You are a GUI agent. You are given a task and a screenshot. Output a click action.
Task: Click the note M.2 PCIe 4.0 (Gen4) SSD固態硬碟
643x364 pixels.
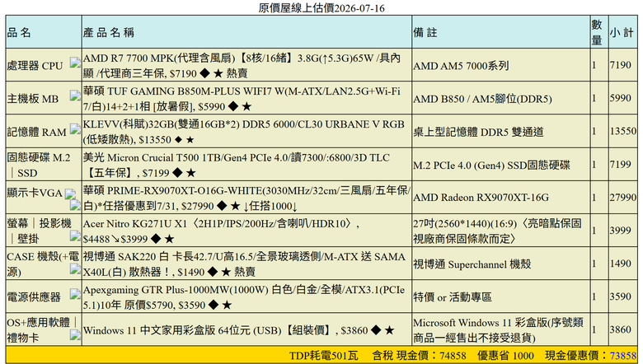491,165
